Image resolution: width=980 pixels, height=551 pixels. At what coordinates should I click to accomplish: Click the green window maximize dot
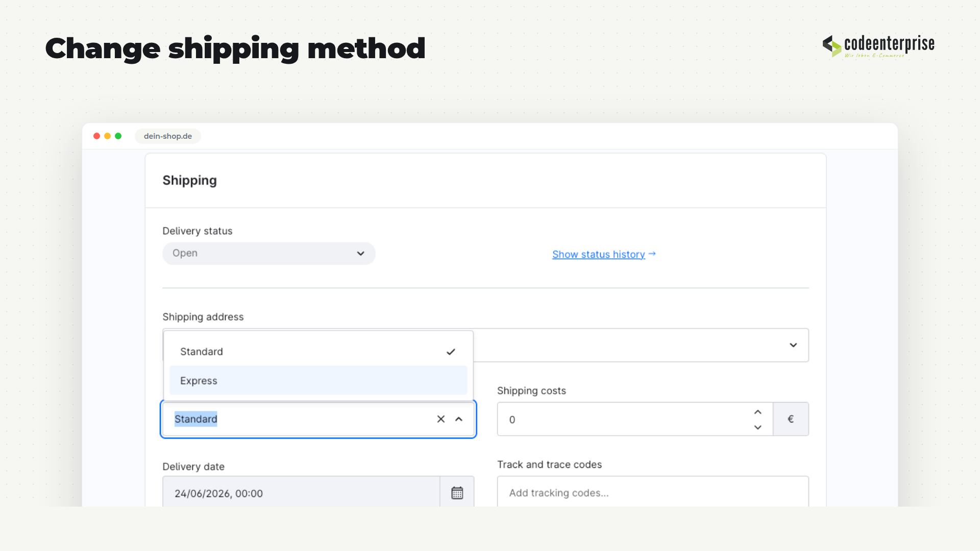click(118, 136)
